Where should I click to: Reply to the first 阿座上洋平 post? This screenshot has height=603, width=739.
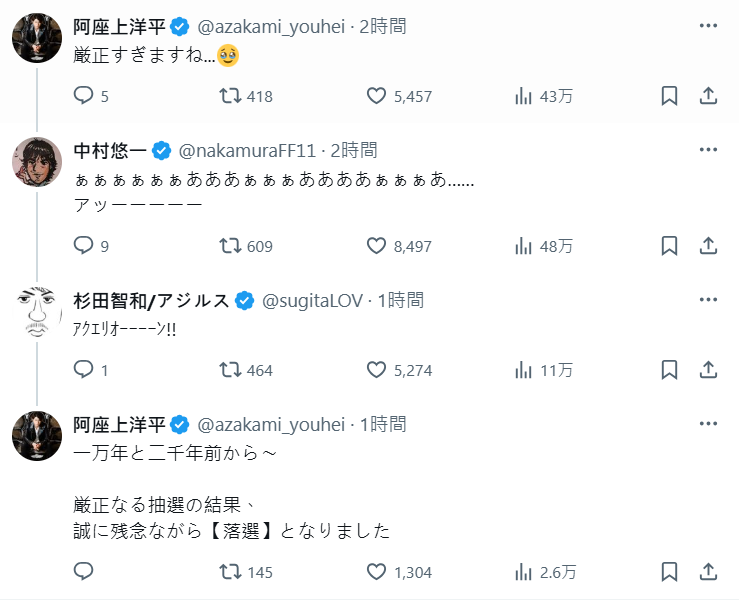click(x=84, y=96)
